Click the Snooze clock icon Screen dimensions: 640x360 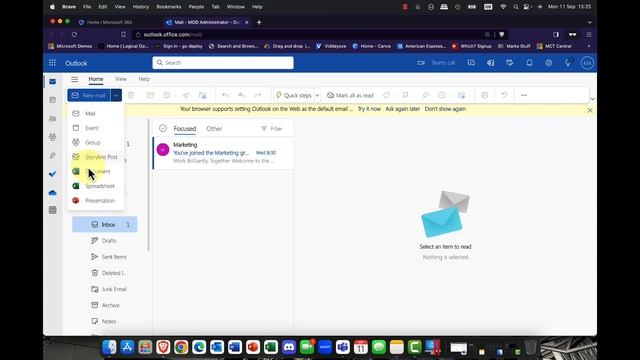[442, 95]
